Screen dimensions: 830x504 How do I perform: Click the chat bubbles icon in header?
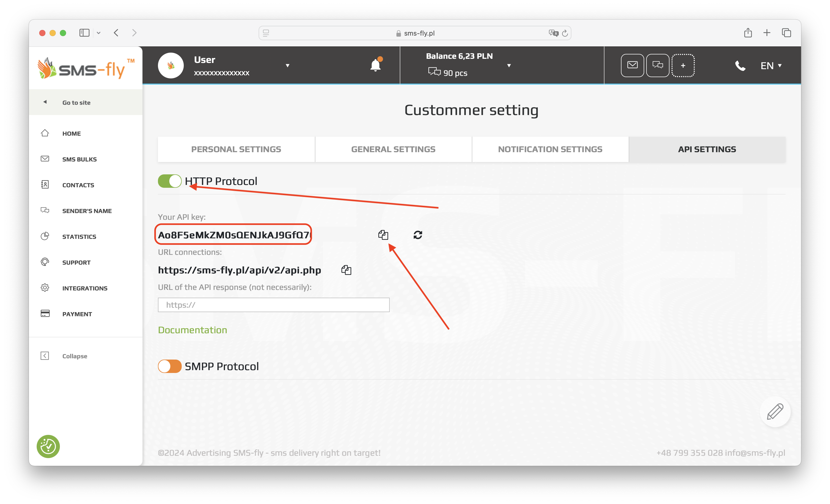[658, 65]
